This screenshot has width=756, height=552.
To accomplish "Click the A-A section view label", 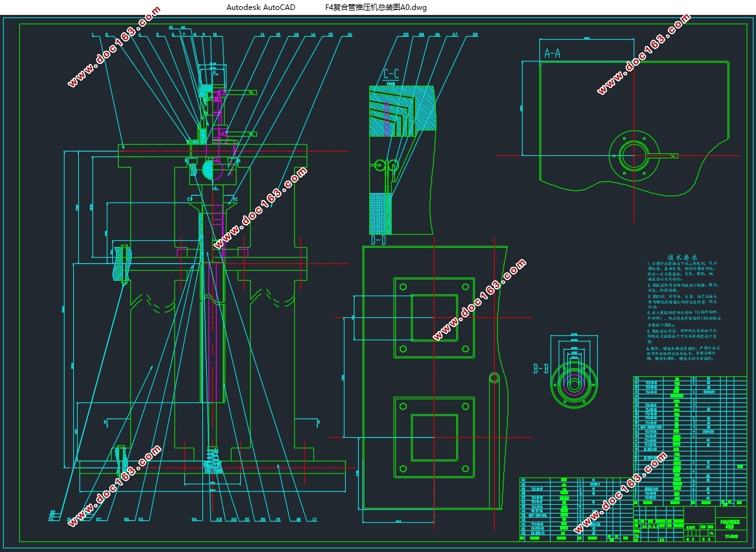I will [x=552, y=53].
